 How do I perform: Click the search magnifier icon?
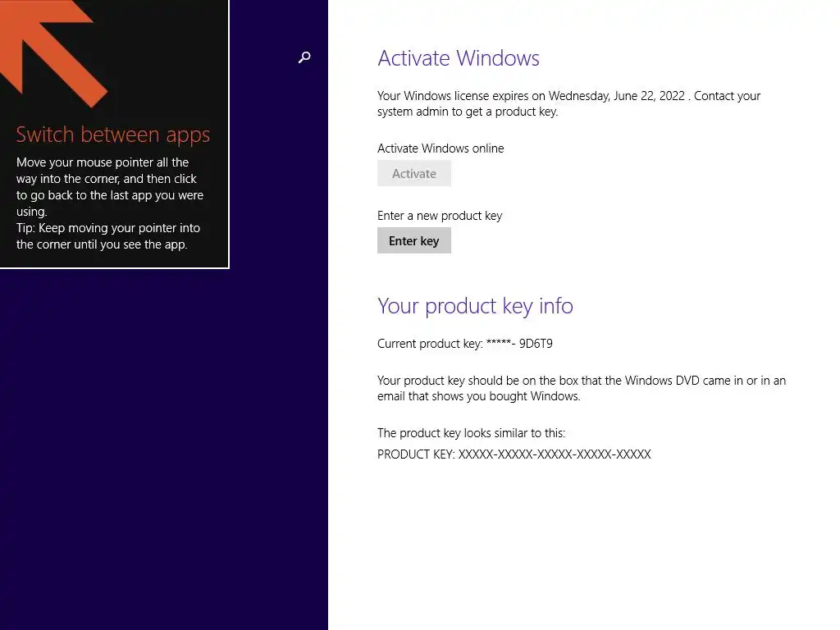point(304,57)
